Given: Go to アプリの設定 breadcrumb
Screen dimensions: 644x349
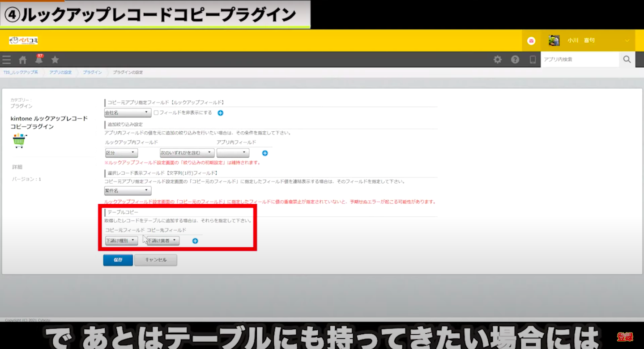Looking at the screenshot, I should click(x=60, y=72).
